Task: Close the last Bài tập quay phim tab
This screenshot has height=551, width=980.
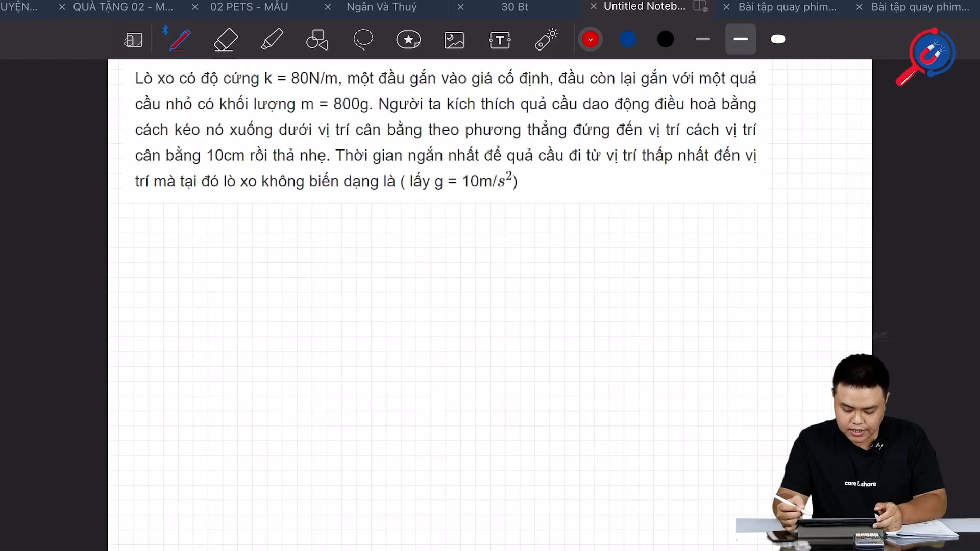Action: coord(859,7)
